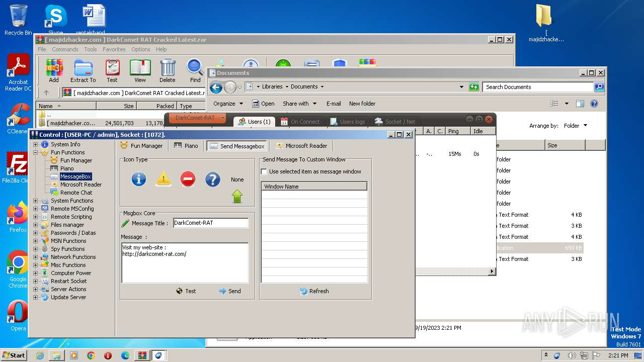Expand Remote Scripting tree node

pyautogui.click(x=36, y=217)
